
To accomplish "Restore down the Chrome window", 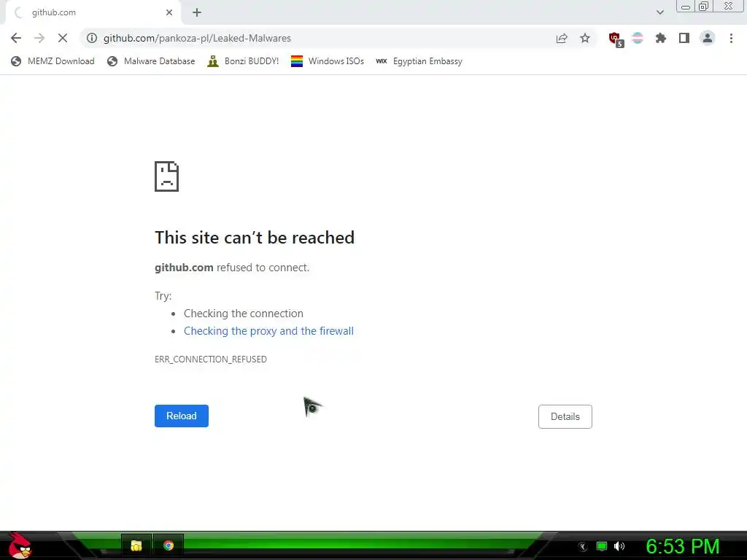I will coord(704,6).
